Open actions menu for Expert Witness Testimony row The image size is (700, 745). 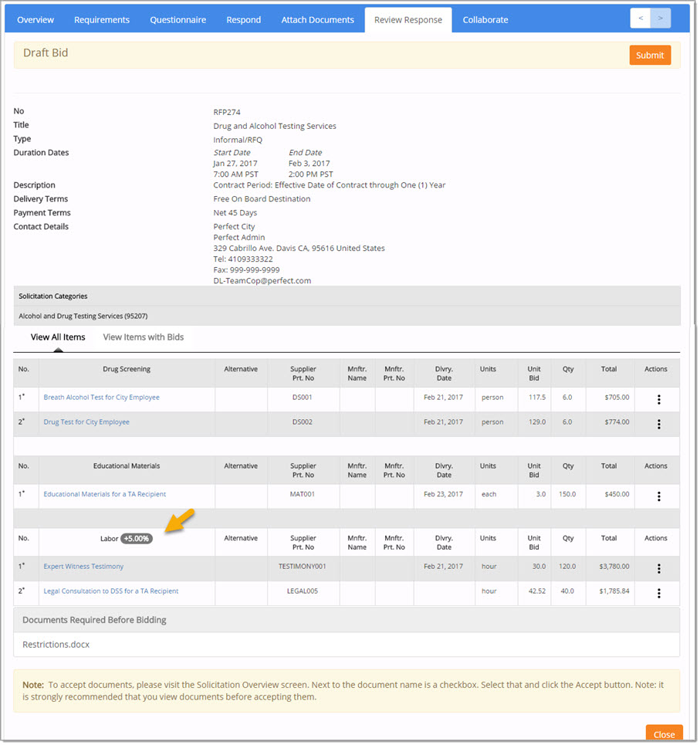click(x=658, y=569)
